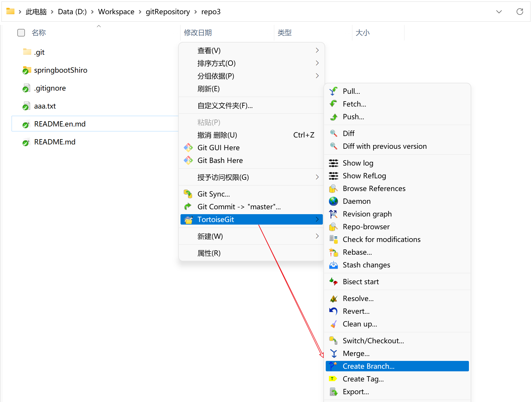Screen dimensions: 532x402
Task: Select the springbootShiro folder
Action: point(60,70)
